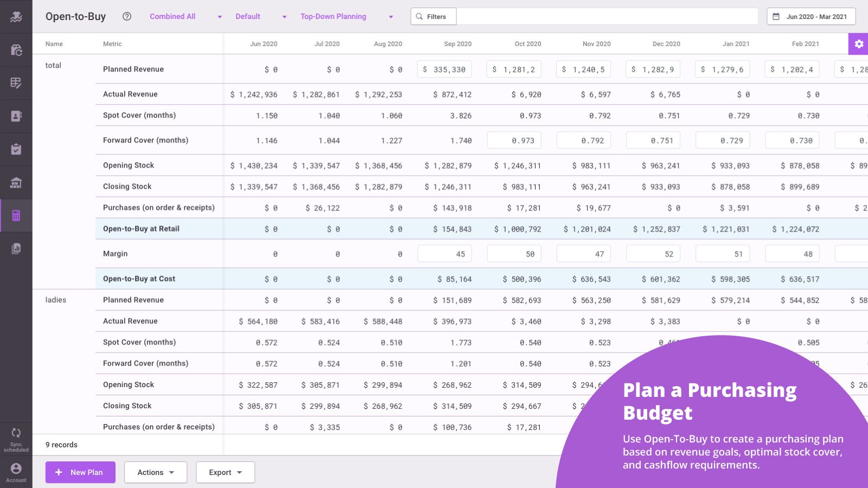868x488 pixels.
Task: Open the bank building icon in sidebar
Action: [x=16, y=182]
